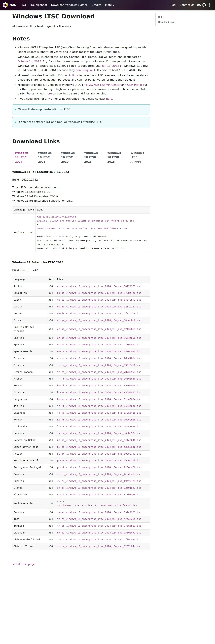
Task: Download Spanish es-es iso link
Action: (x=99, y=345)
